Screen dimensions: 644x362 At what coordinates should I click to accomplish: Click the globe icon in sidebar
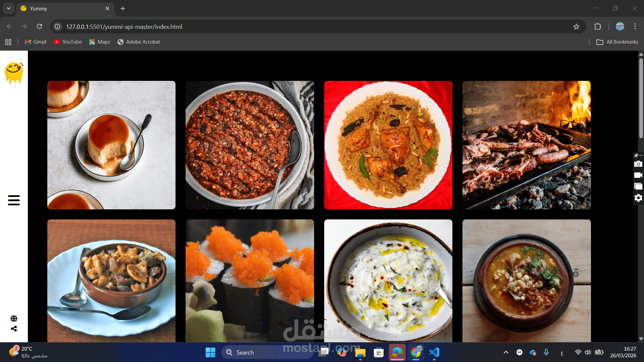tap(14, 318)
